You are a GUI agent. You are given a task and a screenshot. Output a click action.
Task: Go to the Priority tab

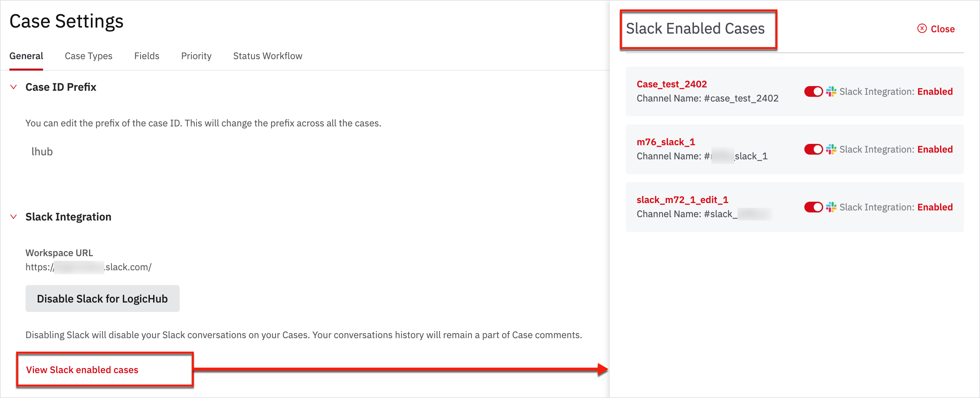(196, 56)
